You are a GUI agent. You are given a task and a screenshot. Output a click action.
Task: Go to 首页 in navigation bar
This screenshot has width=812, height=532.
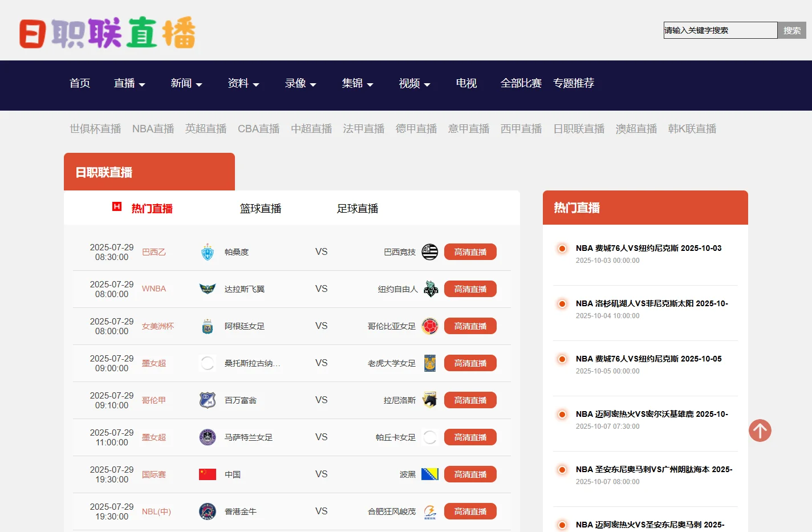click(x=80, y=83)
